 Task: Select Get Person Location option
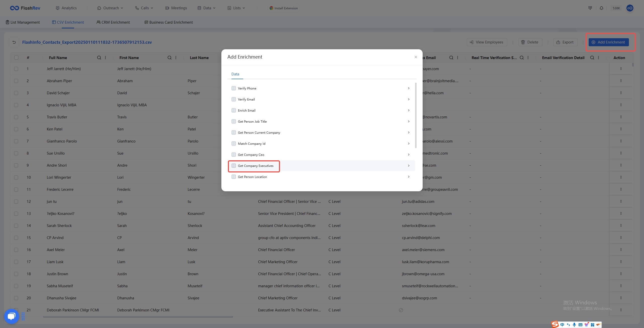(321, 177)
